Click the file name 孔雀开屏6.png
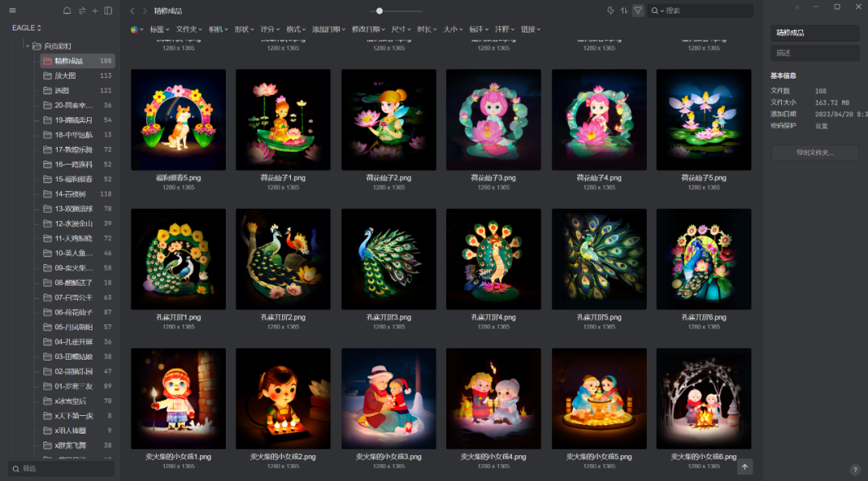This screenshot has width=868, height=481. [703, 318]
